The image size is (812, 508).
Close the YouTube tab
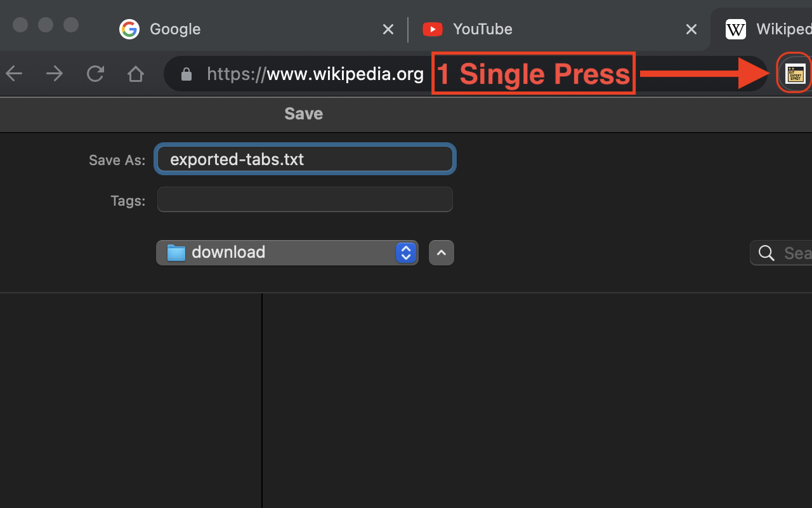(691, 29)
